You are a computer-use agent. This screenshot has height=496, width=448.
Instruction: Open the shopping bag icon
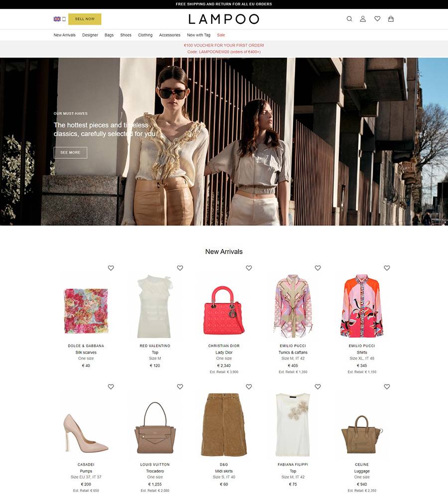(x=391, y=19)
